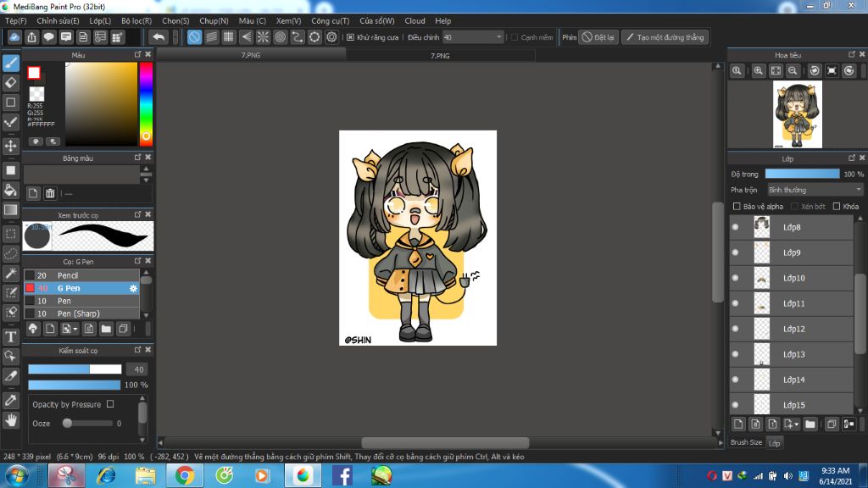The height and width of the screenshot is (488, 868).
Task: Detach the Kiểm soát cọ panel
Action: pyautogui.click(x=138, y=350)
